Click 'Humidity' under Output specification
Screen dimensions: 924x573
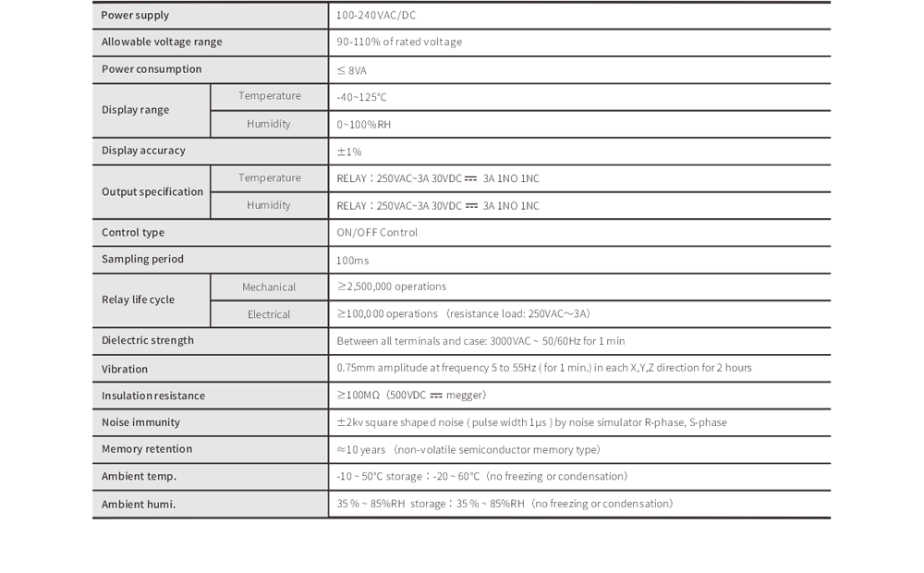tap(269, 205)
